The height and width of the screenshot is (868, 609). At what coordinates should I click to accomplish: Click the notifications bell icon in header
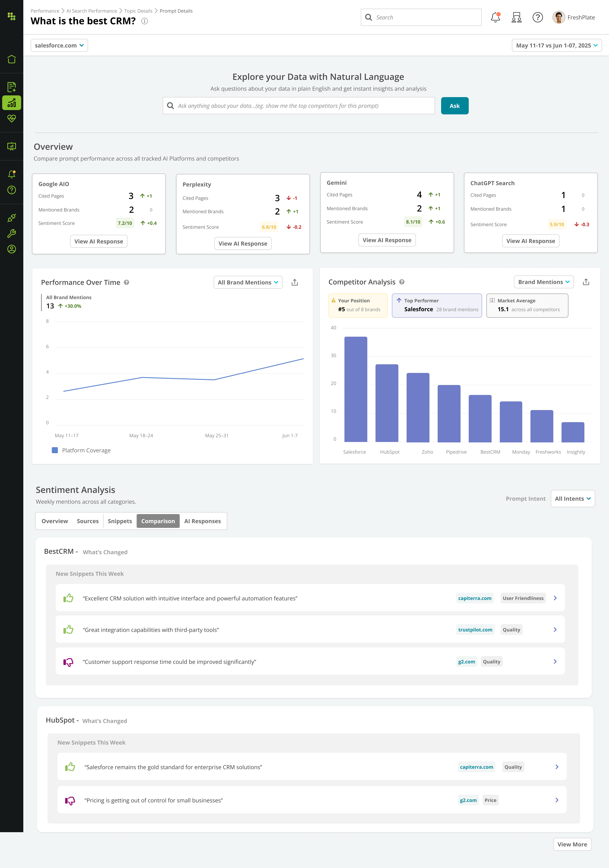pos(495,17)
